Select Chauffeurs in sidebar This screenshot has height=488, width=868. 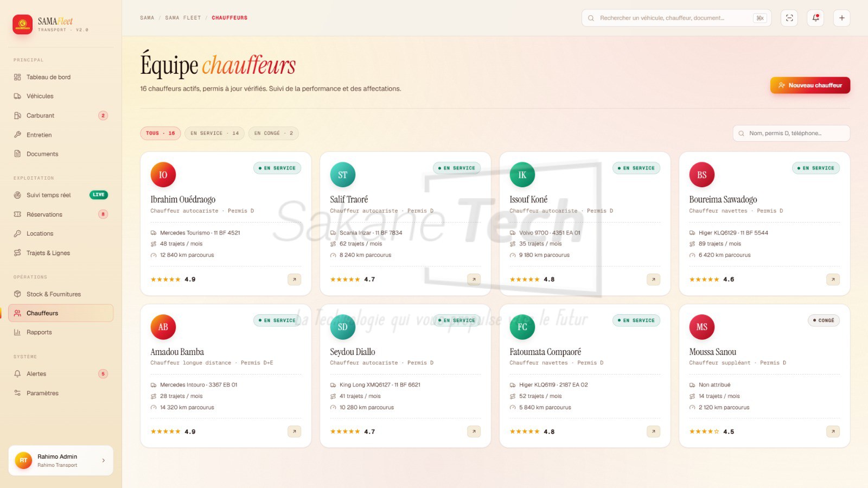coord(61,313)
